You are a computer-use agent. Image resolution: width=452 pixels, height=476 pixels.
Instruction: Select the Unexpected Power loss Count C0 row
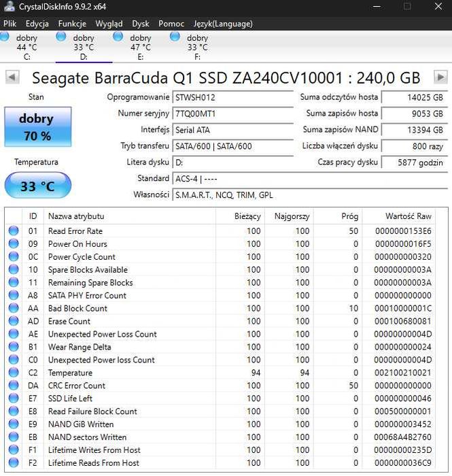coord(220,360)
